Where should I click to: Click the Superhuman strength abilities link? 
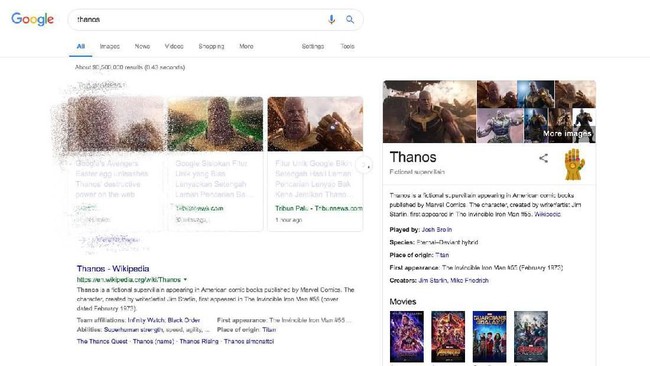point(132,330)
